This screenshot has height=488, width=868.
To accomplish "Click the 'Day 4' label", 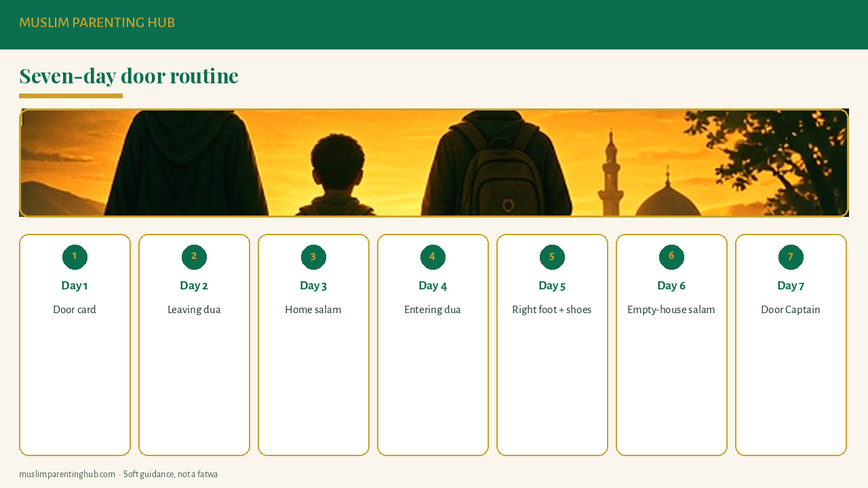I will pos(433,285).
